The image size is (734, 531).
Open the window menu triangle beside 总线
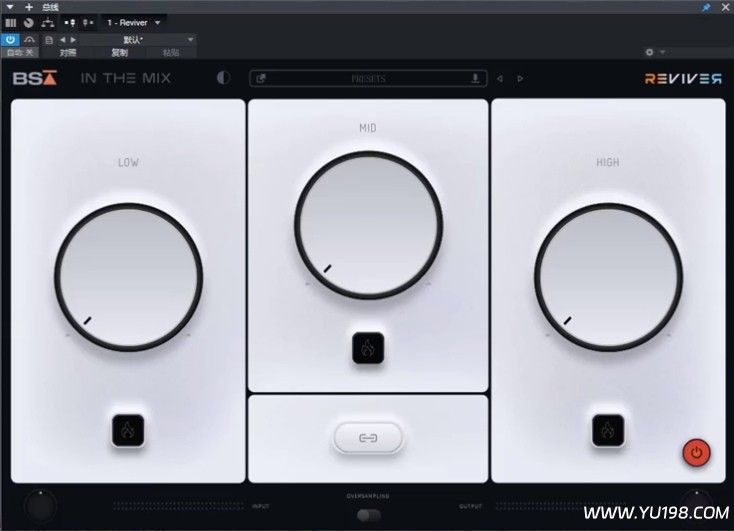pyautogui.click(x=10, y=7)
